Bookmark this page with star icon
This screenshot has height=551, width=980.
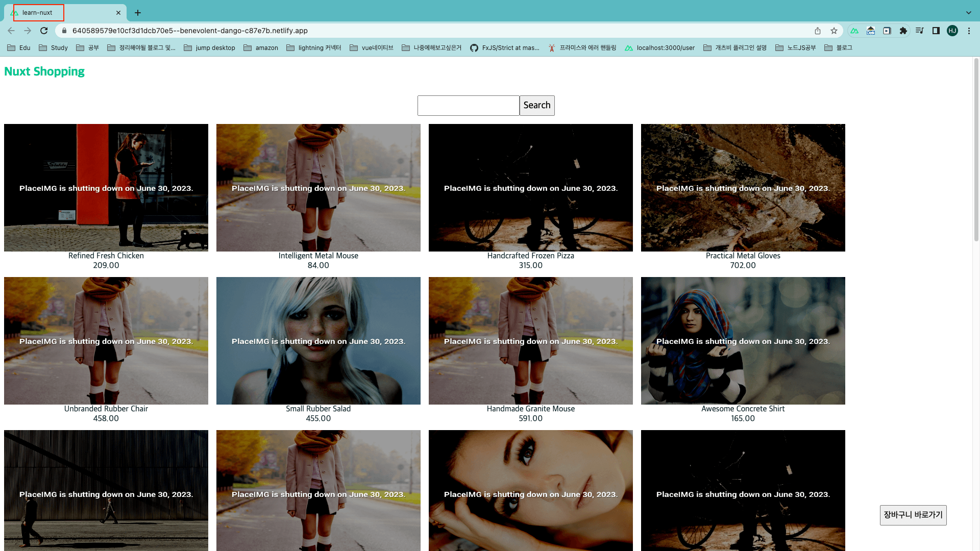(x=834, y=31)
